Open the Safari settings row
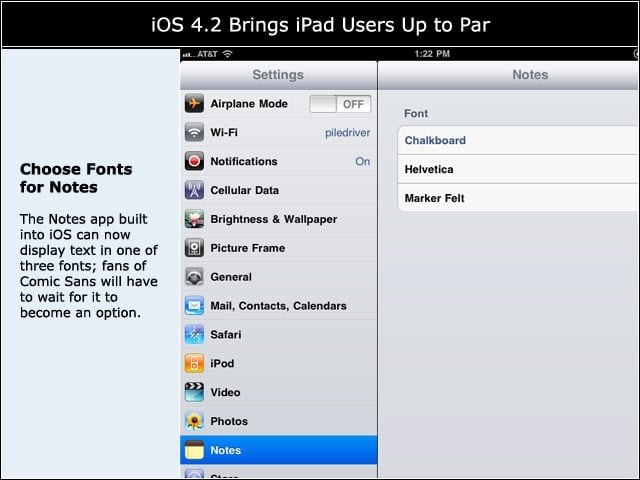 coord(278,335)
